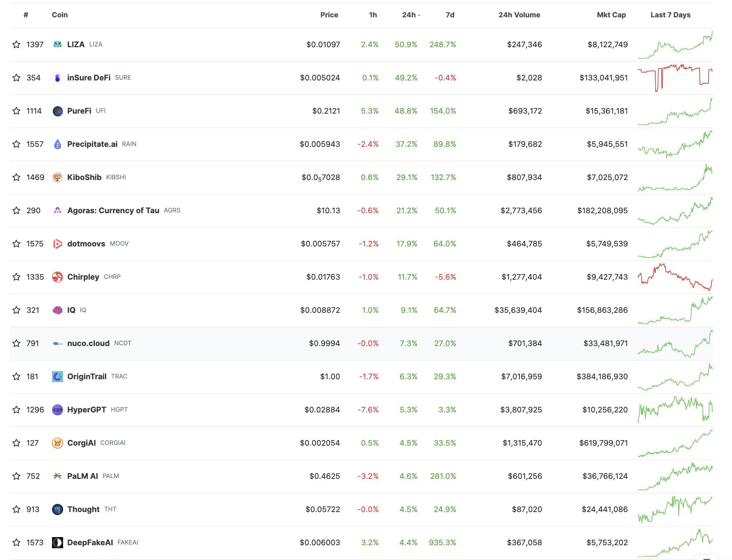732x560 pixels.
Task: Click the KIBSHI ticker symbol
Action: (x=116, y=177)
